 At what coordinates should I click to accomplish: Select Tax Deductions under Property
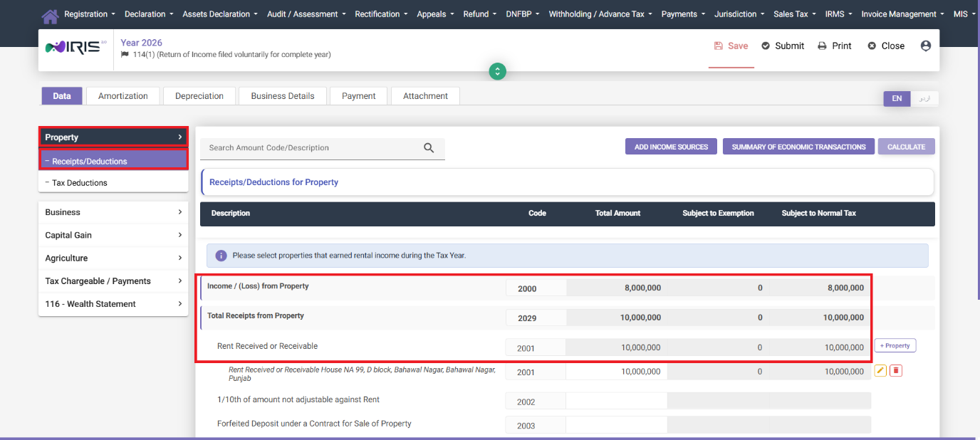point(113,183)
